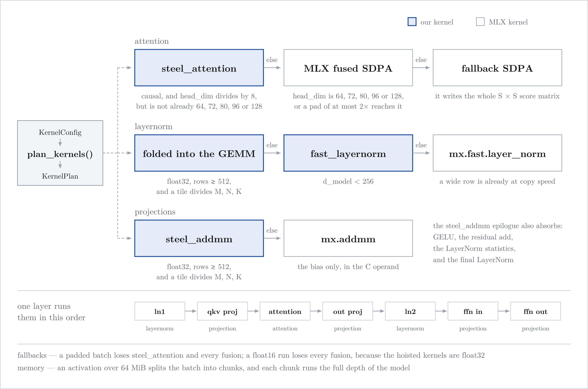Click the arrow between ln1 and qkv proj
This screenshot has height=389, width=588.
[191, 311]
